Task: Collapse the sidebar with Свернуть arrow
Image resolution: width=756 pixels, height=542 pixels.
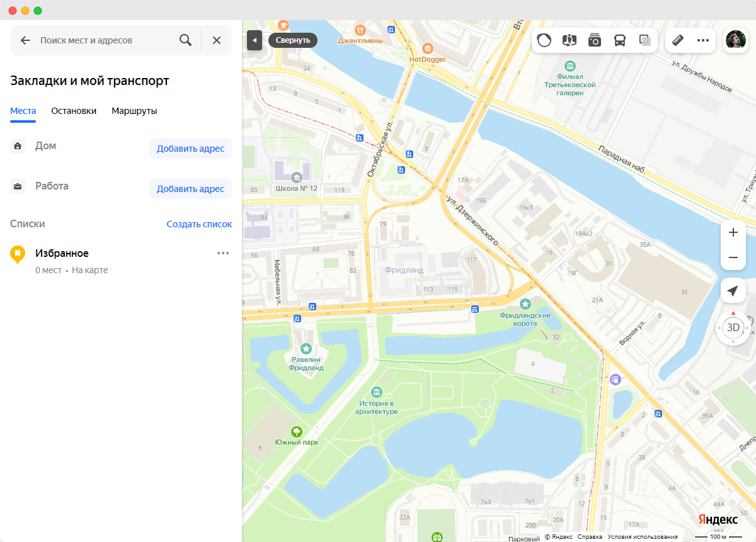Action: point(255,40)
